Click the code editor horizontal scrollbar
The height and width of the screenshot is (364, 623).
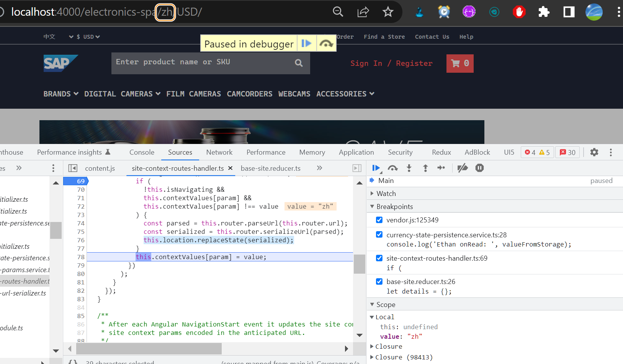coord(149,349)
